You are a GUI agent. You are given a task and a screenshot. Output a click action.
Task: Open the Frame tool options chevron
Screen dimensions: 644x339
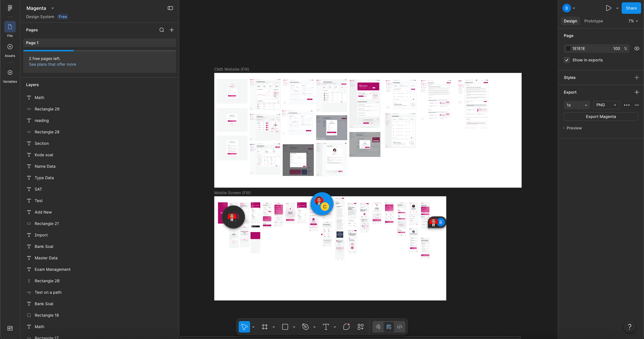click(274, 327)
